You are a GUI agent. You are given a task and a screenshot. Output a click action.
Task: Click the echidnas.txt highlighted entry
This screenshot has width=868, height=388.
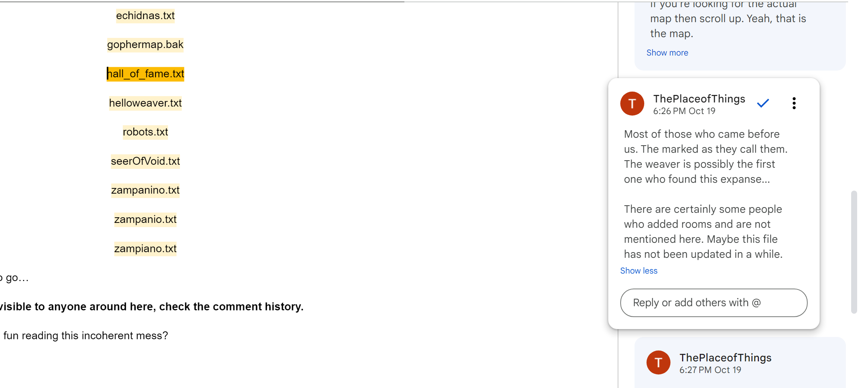(x=145, y=16)
